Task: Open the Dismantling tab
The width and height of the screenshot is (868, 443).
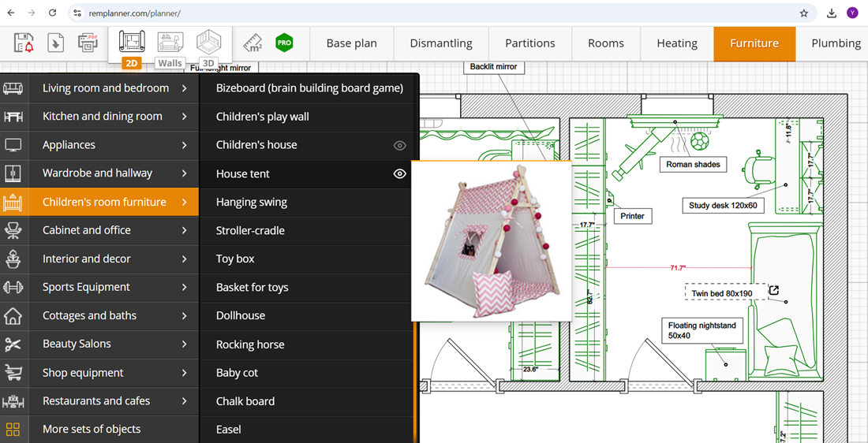Action: (441, 43)
